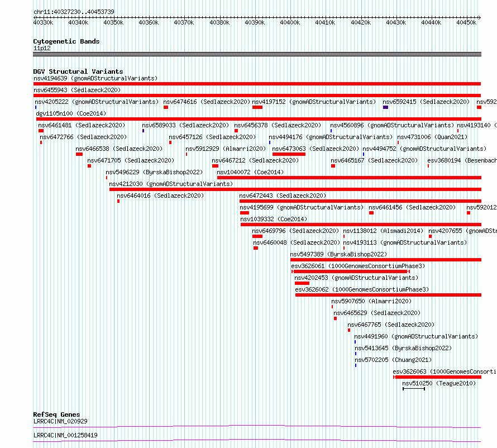Click the red bar under esv3626061

point(351,271)
